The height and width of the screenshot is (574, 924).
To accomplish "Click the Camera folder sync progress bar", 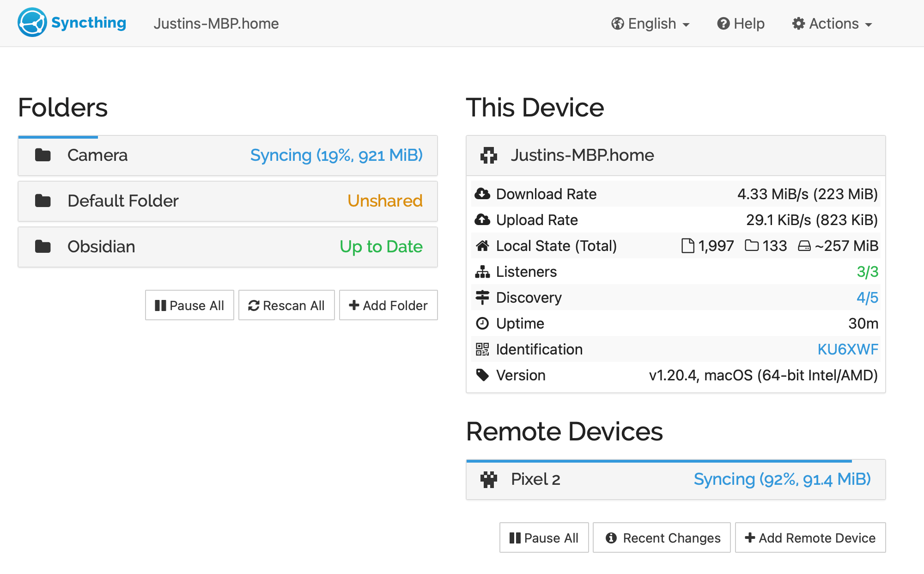I will 58,137.
